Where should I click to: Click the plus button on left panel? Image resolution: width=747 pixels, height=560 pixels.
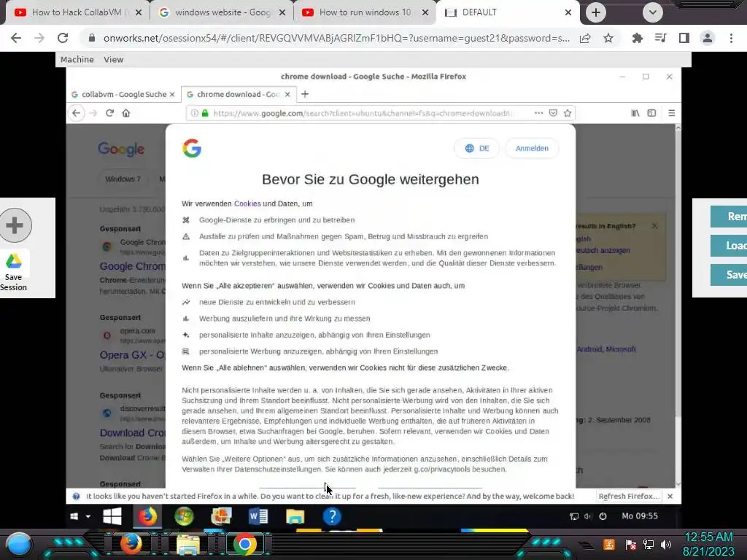(x=15, y=225)
